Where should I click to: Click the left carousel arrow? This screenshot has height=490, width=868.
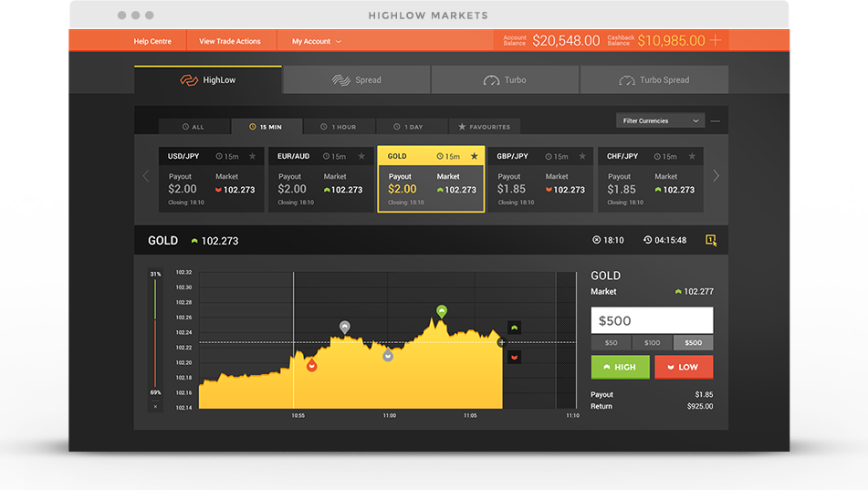click(x=146, y=176)
